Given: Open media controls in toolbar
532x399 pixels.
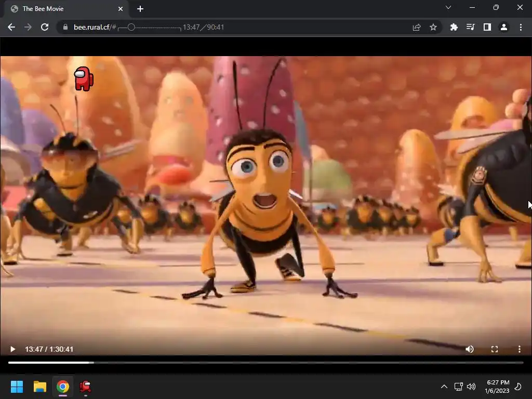Looking at the screenshot, I should click(470, 27).
